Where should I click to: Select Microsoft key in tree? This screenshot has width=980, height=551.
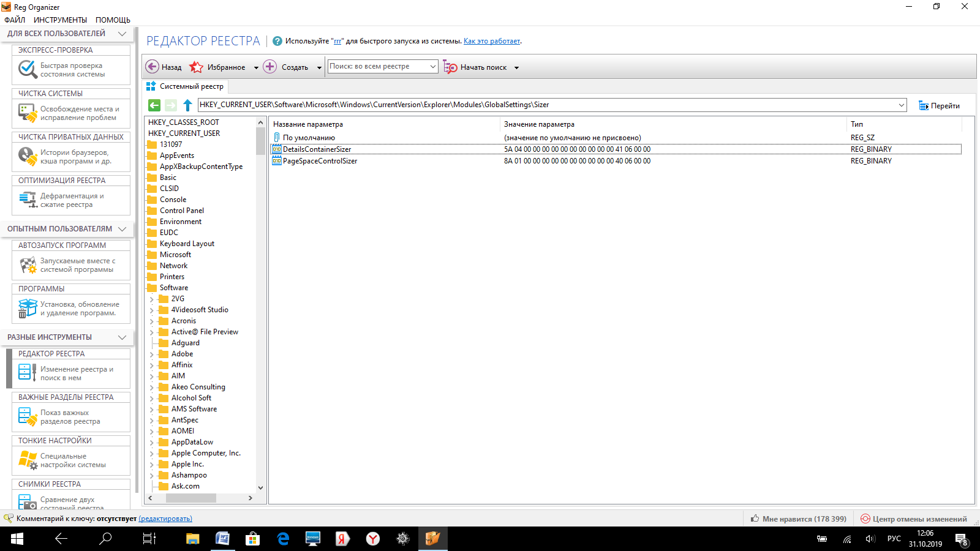tap(175, 255)
